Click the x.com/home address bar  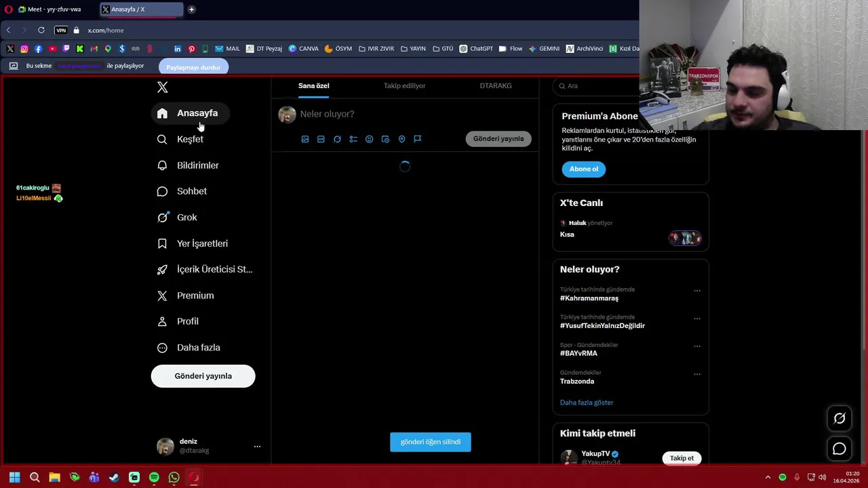106,30
